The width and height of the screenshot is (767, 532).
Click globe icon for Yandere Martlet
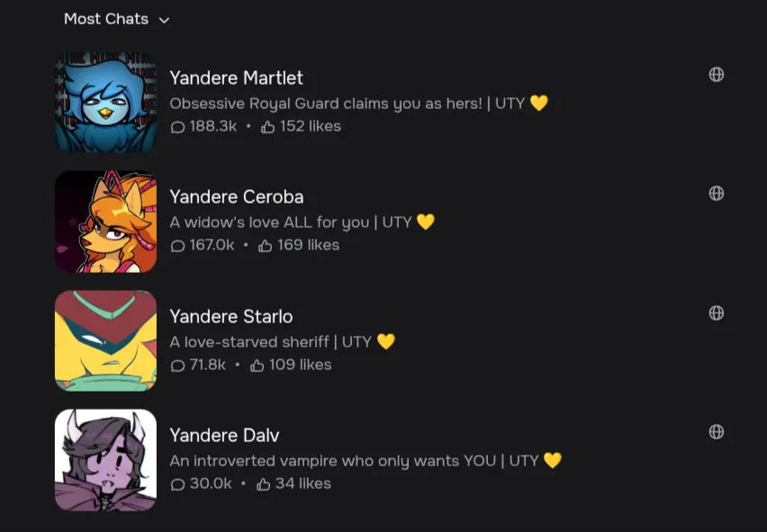716,75
